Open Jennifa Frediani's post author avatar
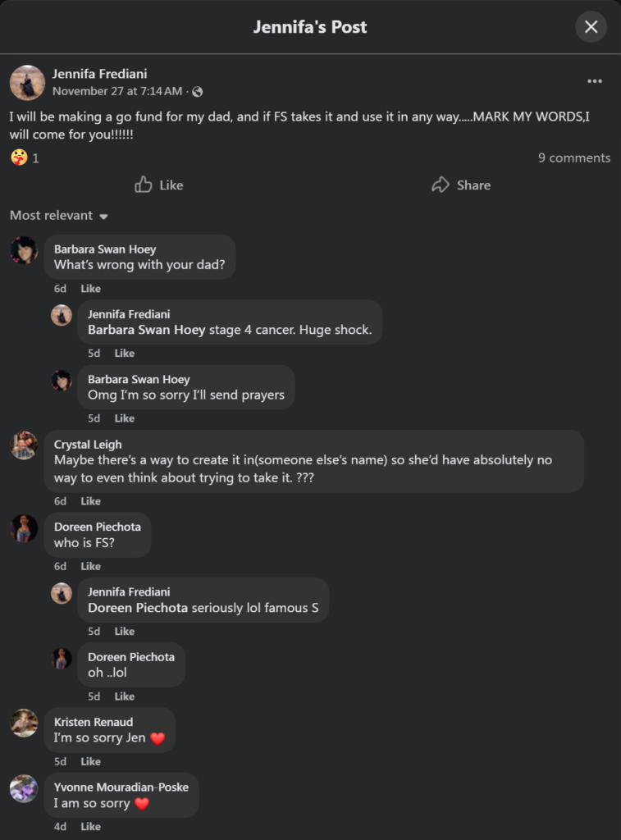Viewport: 621px width, 840px height. point(27,82)
